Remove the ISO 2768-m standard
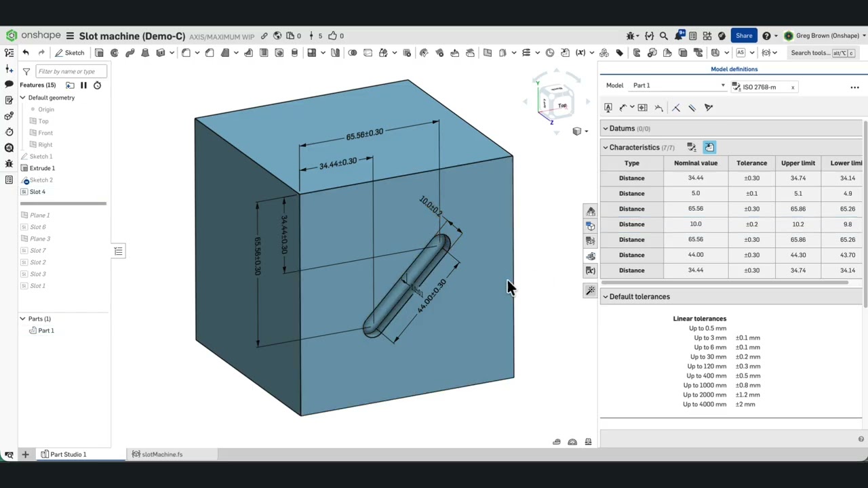Image resolution: width=868 pixels, height=488 pixels. (793, 87)
